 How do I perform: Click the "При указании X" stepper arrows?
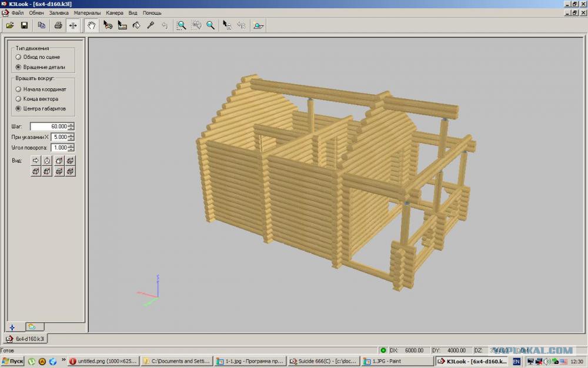(71, 137)
